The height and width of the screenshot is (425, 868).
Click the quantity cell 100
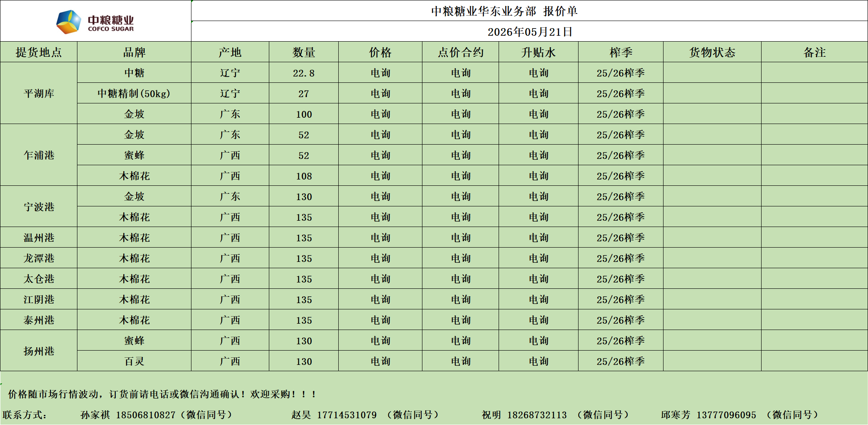[x=304, y=114]
